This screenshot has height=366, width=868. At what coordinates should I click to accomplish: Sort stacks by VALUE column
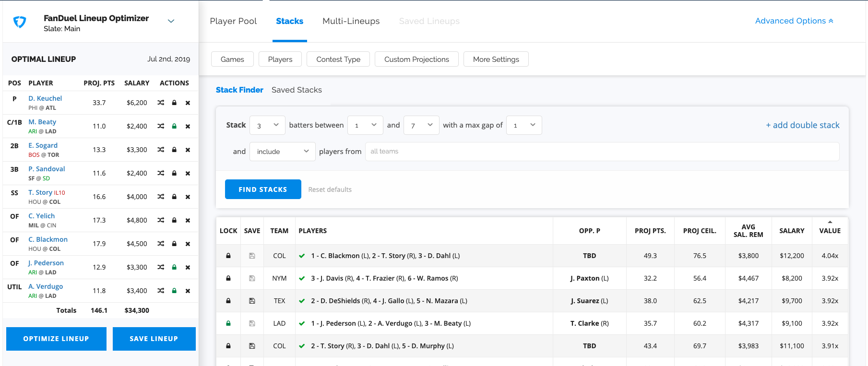pos(830,231)
